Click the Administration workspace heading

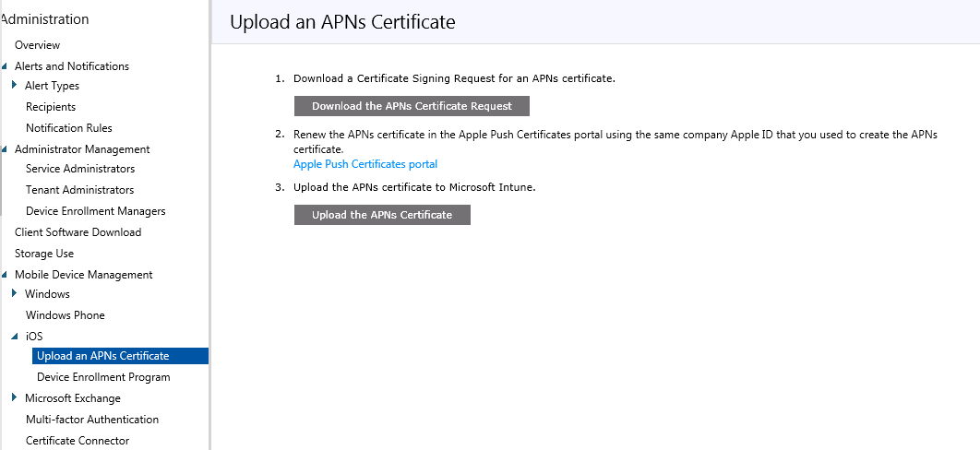point(45,19)
